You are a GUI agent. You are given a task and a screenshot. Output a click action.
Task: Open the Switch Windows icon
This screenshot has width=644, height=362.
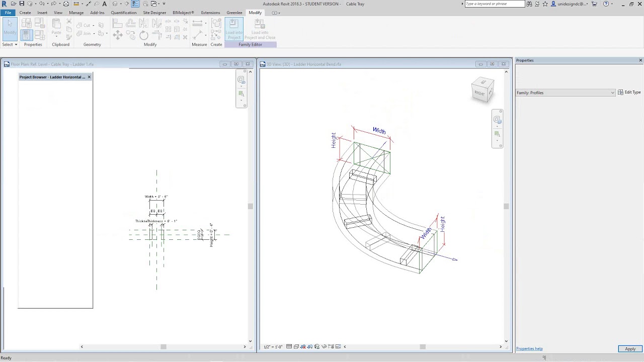coord(153,4)
